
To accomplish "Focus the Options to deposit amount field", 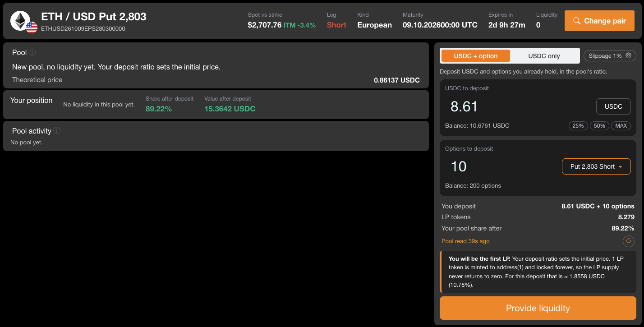I will [x=501, y=166].
